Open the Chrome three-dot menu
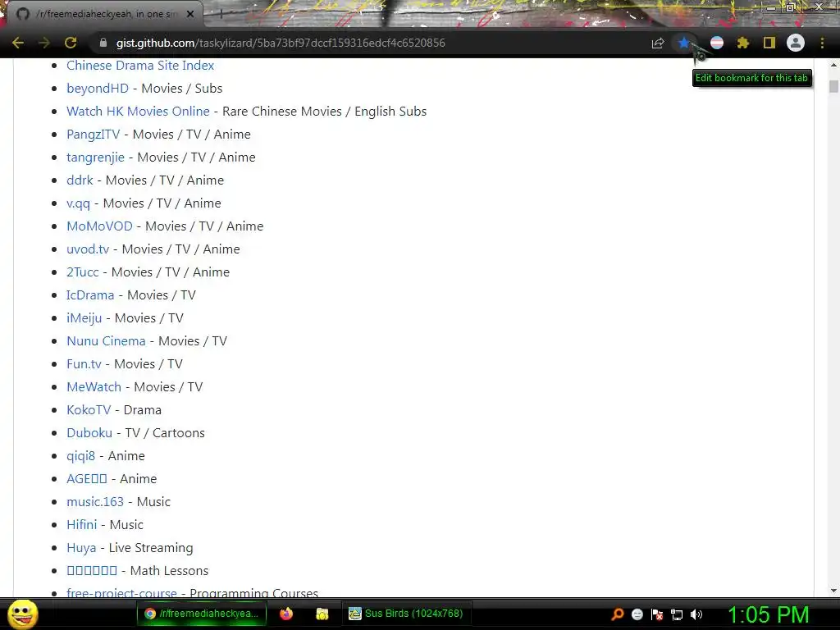 (x=822, y=43)
